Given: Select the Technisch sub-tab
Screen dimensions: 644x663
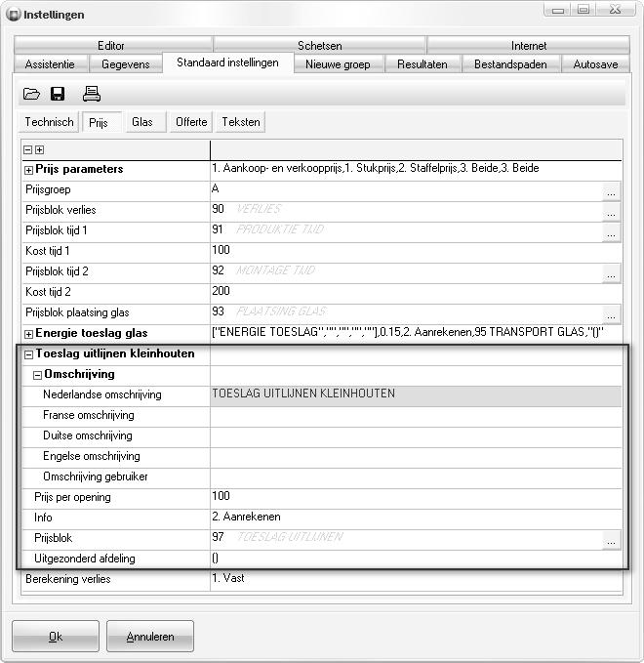Looking at the screenshot, I should point(49,122).
